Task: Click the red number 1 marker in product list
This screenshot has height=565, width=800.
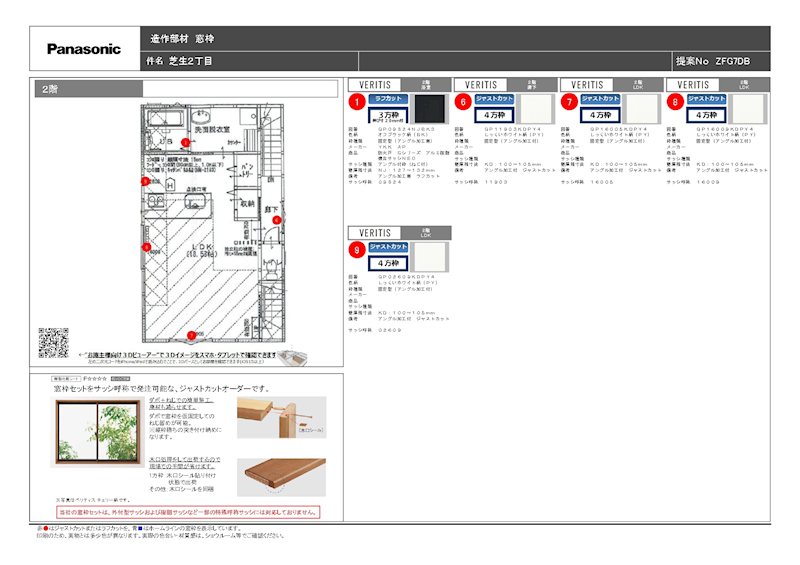Action: pyautogui.click(x=357, y=102)
